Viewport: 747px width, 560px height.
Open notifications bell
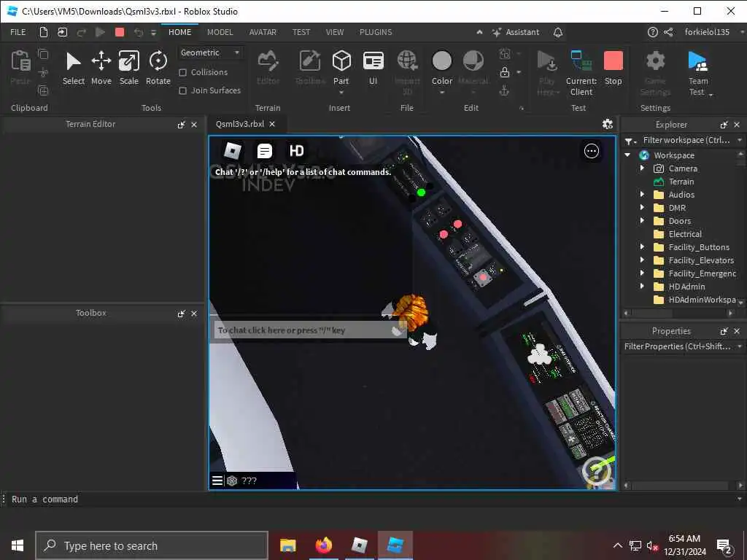[x=558, y=32]
